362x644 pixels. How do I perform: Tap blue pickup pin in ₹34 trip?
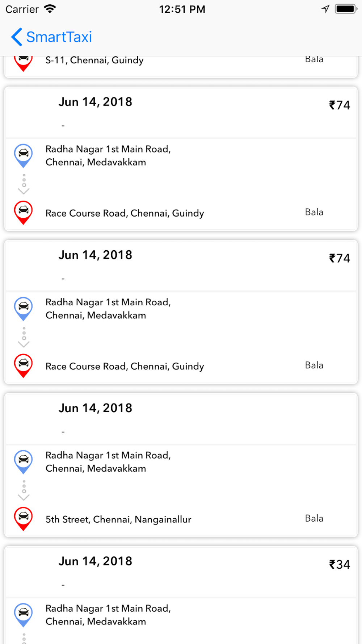(24, 615)
